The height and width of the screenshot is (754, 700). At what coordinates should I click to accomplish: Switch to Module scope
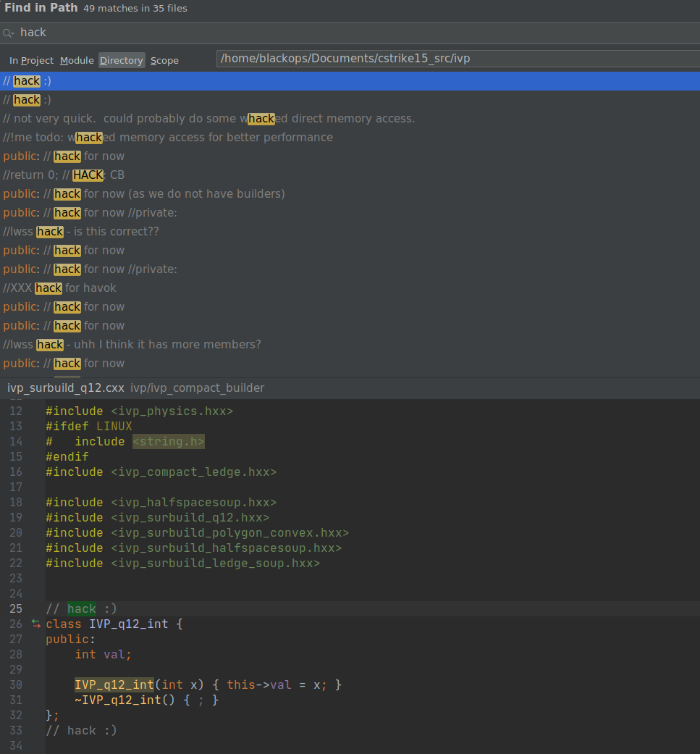coord(77,61)
